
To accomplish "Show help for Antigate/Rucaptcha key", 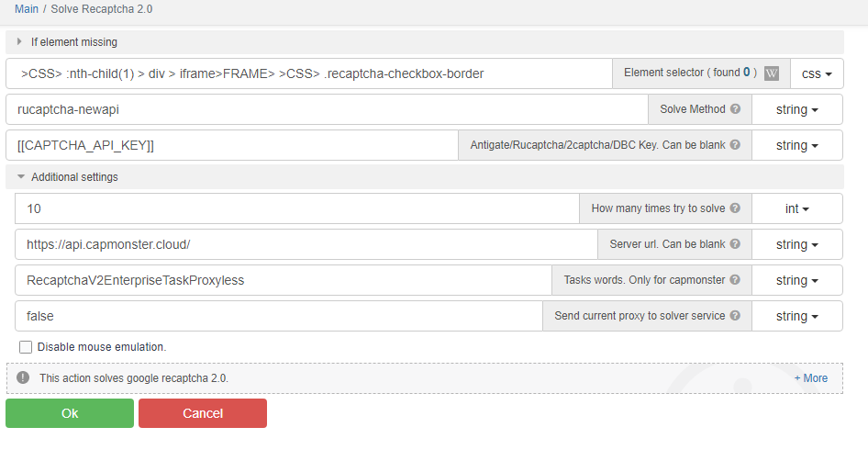I will point(735,144).
